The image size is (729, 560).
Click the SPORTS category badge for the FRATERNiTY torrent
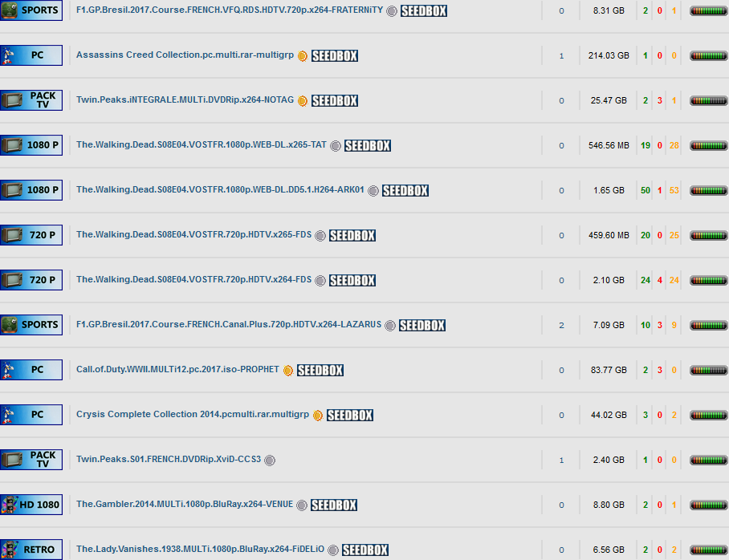point(31,10)
